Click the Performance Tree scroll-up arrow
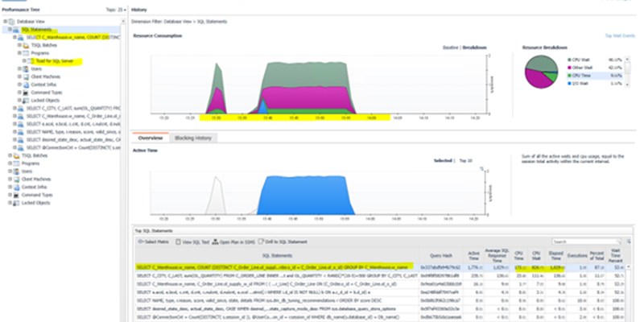644x322 pixels. point(123,21)
